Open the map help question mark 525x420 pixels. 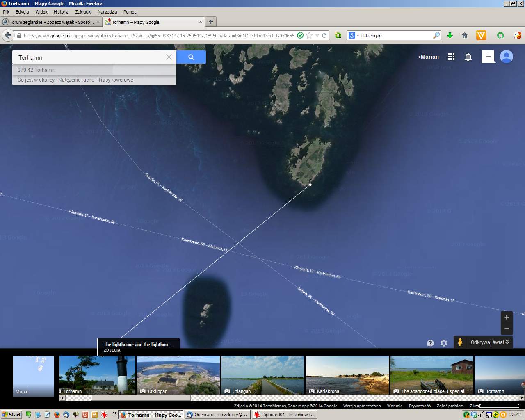point(430,343)
